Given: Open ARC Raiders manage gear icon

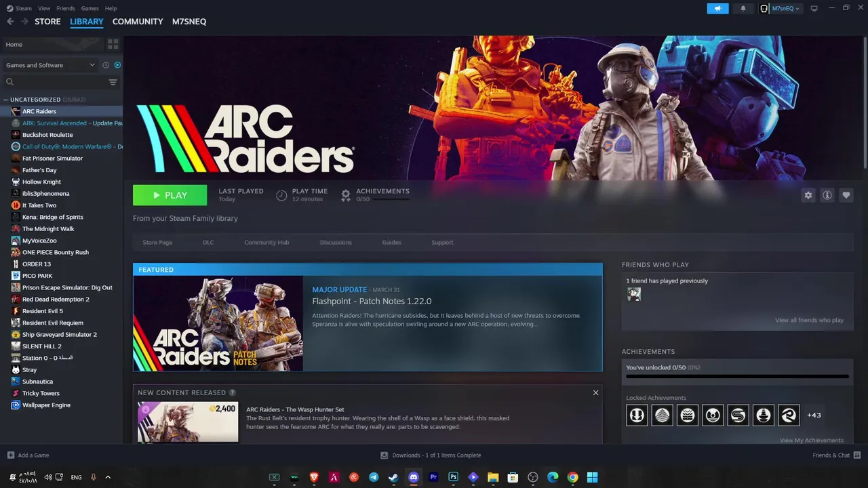Looking at the screenshot, I should pyautogui.click(x=808, y=195).
